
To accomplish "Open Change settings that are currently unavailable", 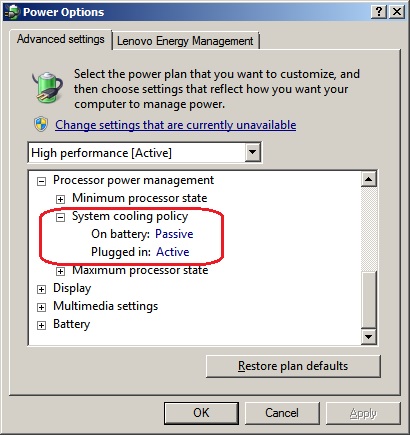I will pyautogui.click(x=176, y=125).
